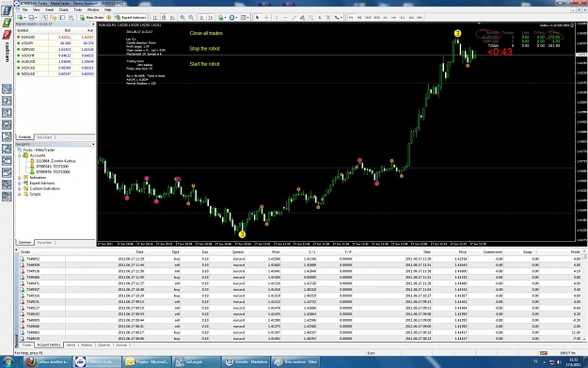Select the text label tool
Screen dimensions: 588x368
tap(328, 17)
